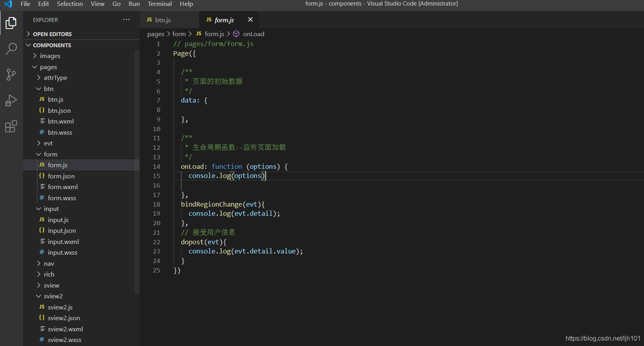The height and width of the screenshot is (346, 644).
Task: Open form.wxss file
Action: [x=81, y=198]
